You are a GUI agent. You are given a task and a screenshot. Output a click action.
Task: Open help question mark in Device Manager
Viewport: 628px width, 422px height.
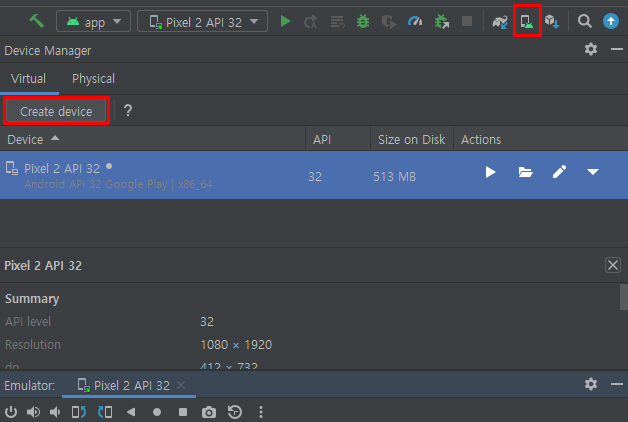[128, 111]
